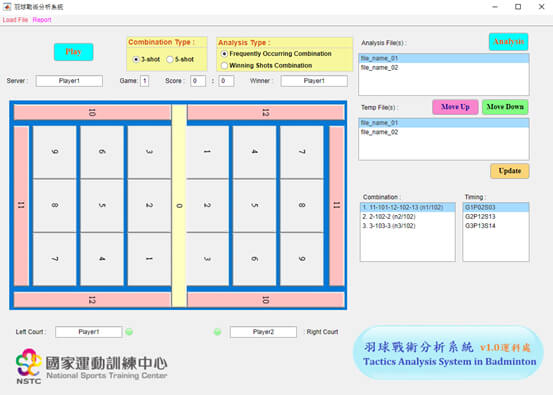Open the Report menu
553x395 pixels.
click(42, 20)
